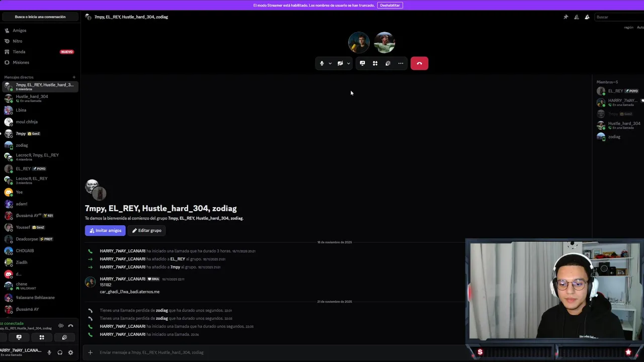Click the Deshabilitar streamer mode button
The height and width of the screenshot is (362, 644).
(x=390, y=5)
